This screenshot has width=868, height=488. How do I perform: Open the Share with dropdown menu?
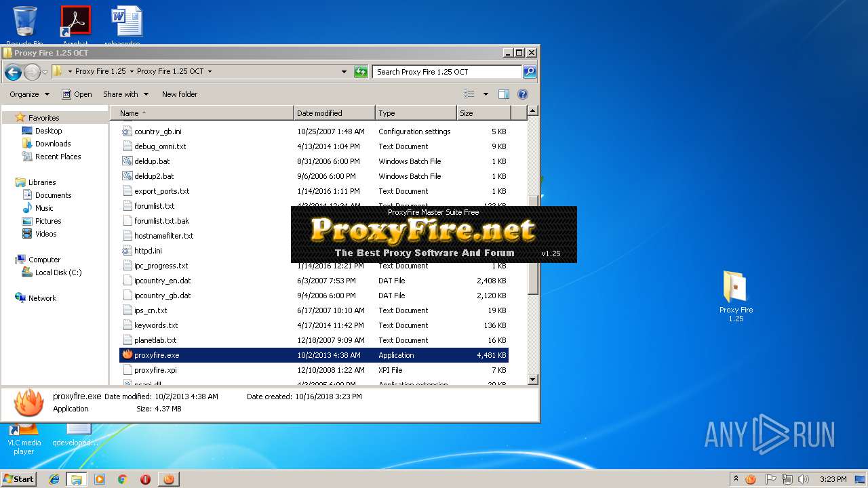point(125,94)
